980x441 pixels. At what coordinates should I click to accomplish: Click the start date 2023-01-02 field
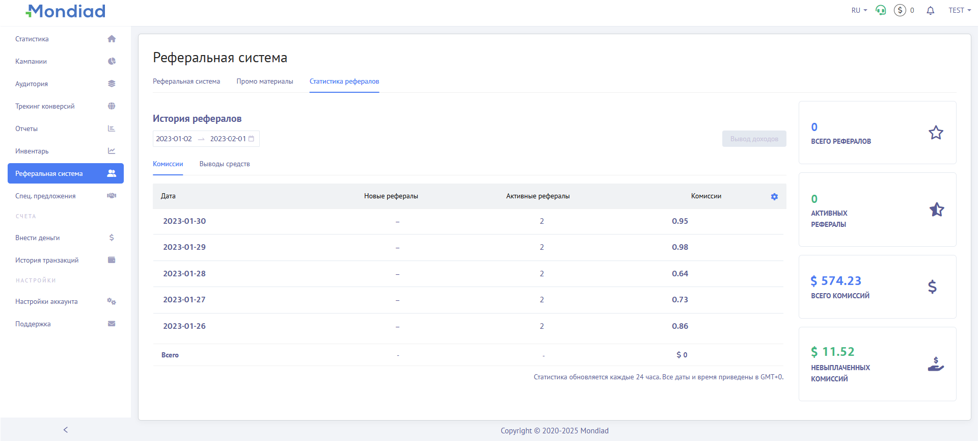tap(174, 139)
